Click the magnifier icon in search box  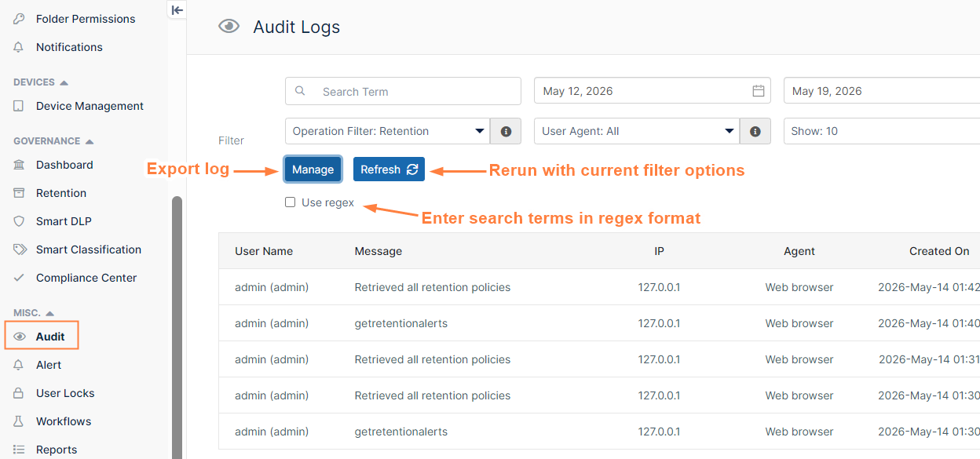300,91
